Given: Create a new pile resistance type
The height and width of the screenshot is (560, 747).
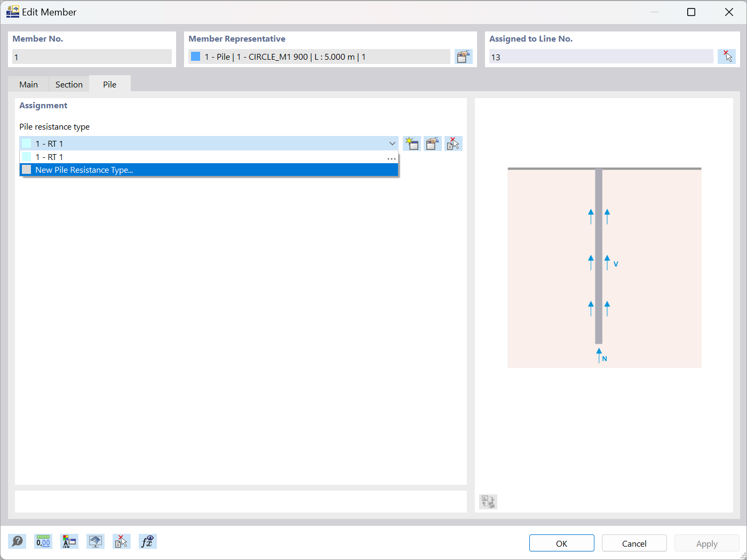Looking at the screenshot, I should (x=411, y=143).
